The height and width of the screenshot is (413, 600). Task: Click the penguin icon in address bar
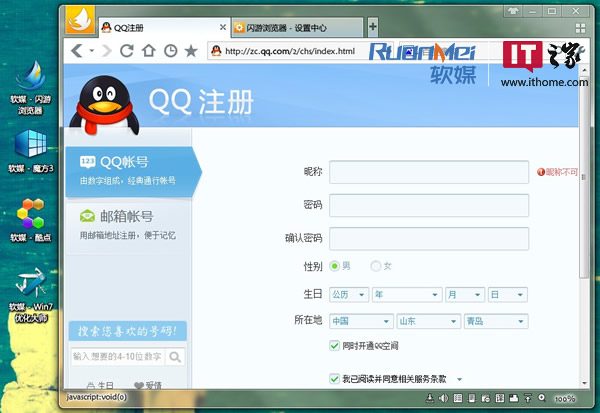[x=216, y=51]
